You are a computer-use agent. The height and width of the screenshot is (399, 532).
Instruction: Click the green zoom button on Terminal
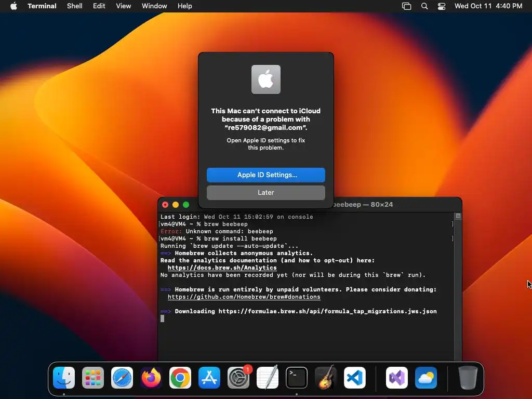tap(186, 205)
